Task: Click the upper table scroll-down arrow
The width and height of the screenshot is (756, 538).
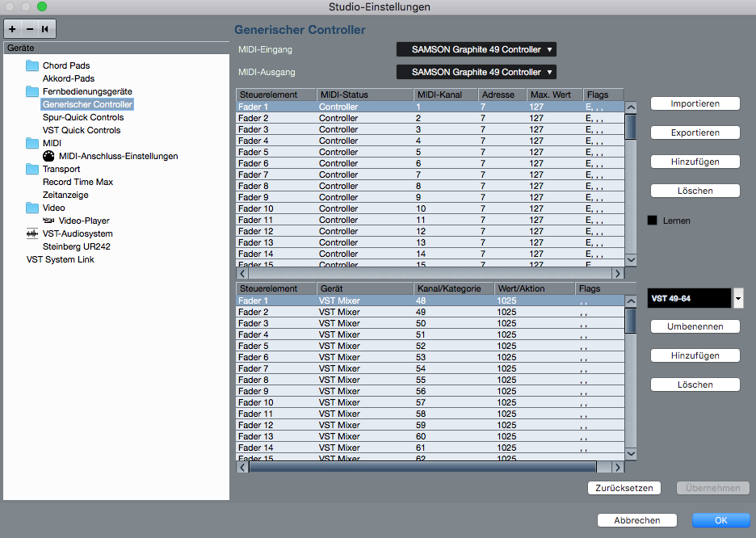Action: coord(631,259)
